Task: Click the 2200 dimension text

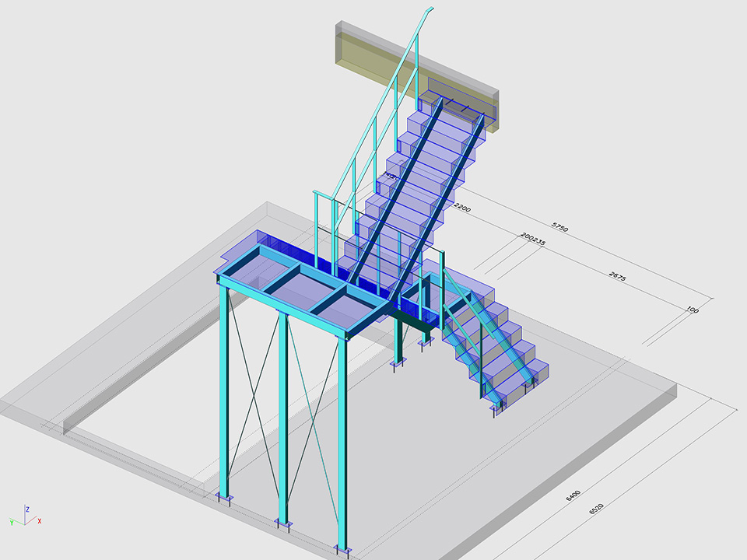Action: pyautogui.click(x=462, y=208)
